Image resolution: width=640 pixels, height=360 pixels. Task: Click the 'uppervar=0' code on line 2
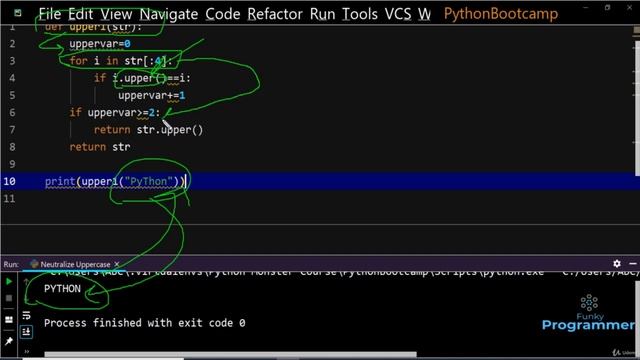pos(100,44)
